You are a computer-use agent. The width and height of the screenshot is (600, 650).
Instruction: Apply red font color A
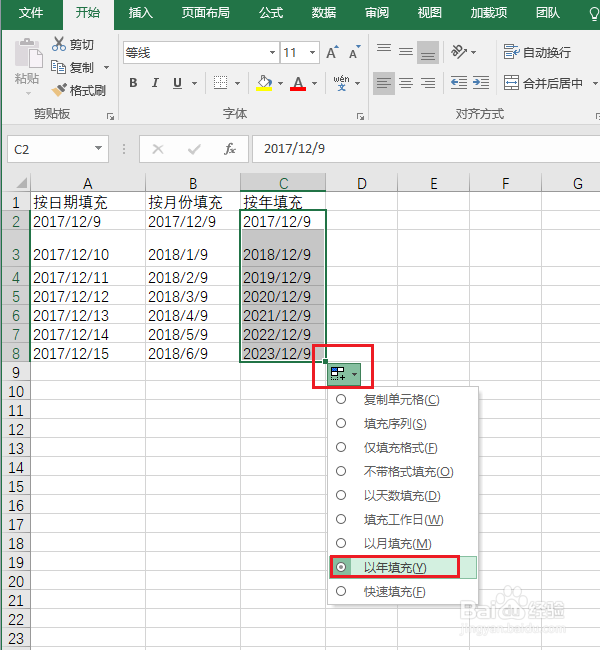298,83
